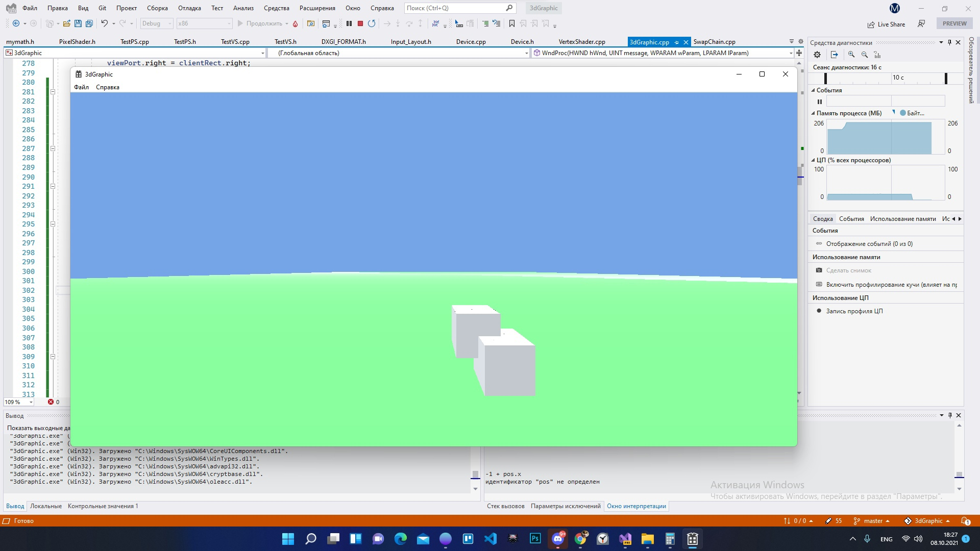Toggle a bookmark on current line

click(x=512, y=23)
